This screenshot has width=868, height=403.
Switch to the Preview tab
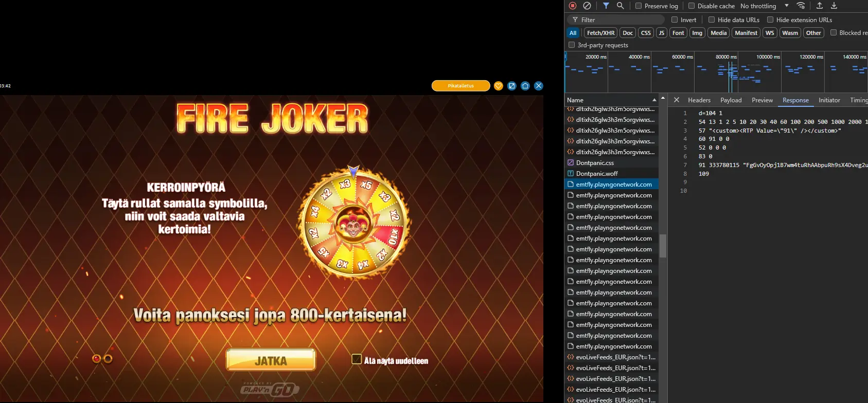click(762, 100)
